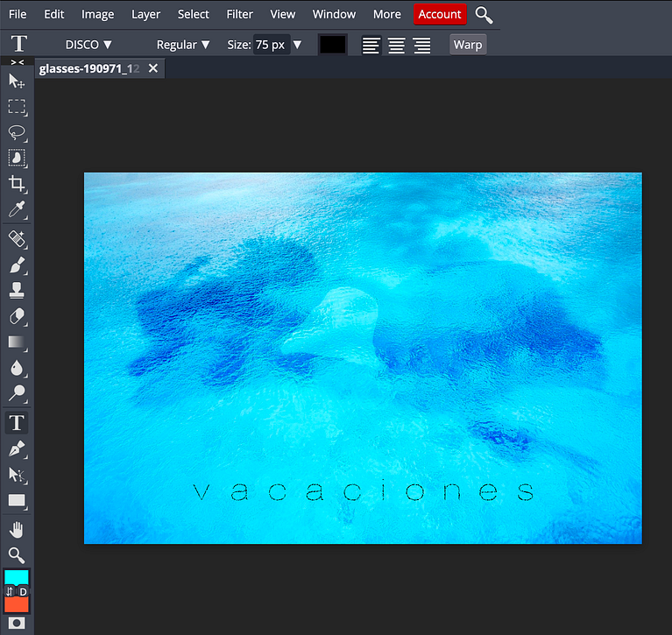Pick the Eyedropper tool

tap(17, 209)
